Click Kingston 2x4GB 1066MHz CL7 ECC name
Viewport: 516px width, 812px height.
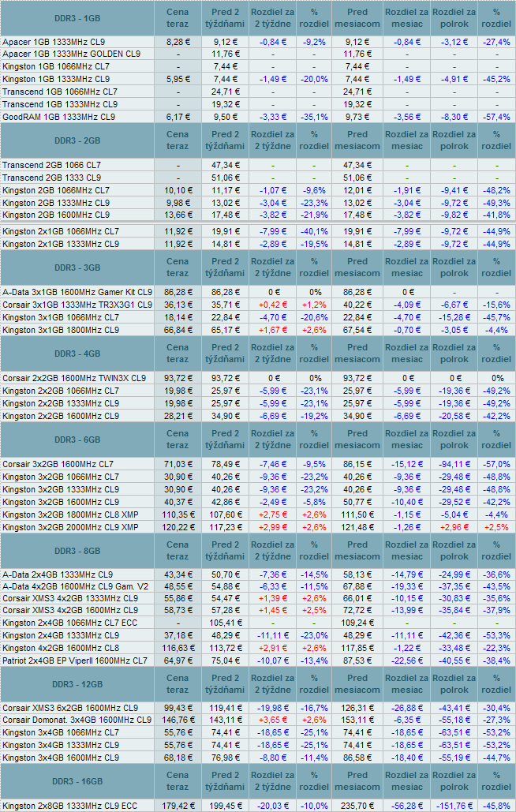[70, 623]
